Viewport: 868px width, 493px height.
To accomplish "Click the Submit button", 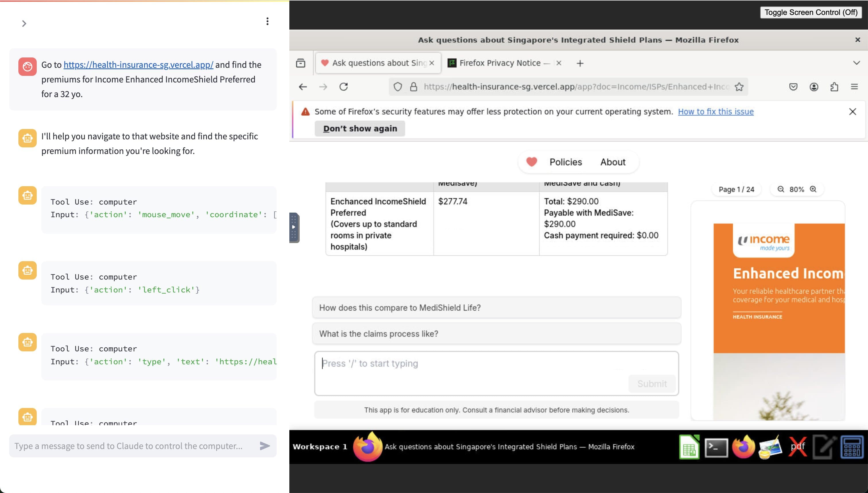I will tap(652, 384).
